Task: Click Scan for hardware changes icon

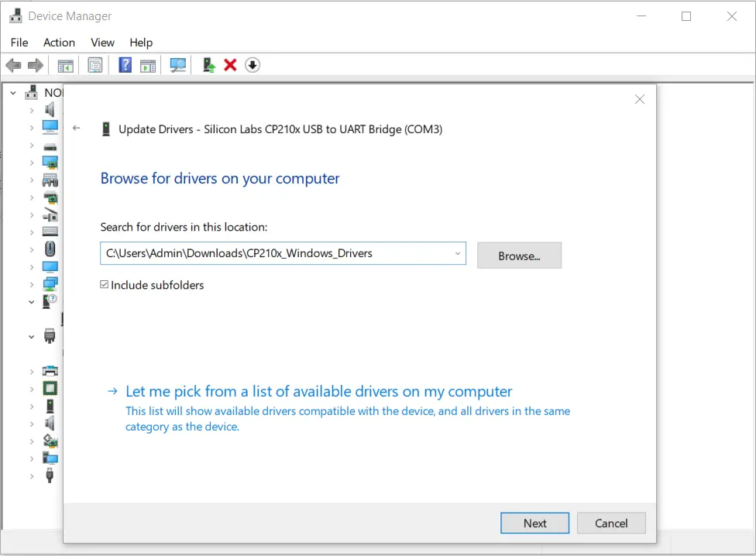Action: [x=178, y=65]
